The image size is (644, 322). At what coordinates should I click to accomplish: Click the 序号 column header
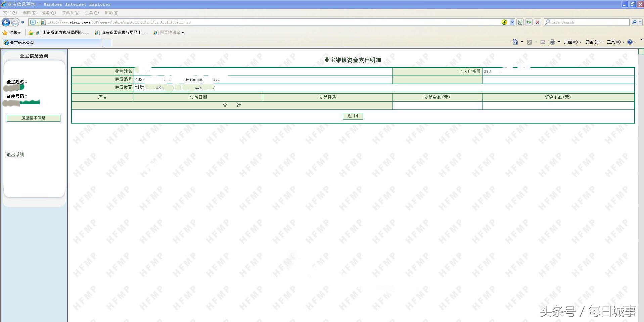(102, 97)
